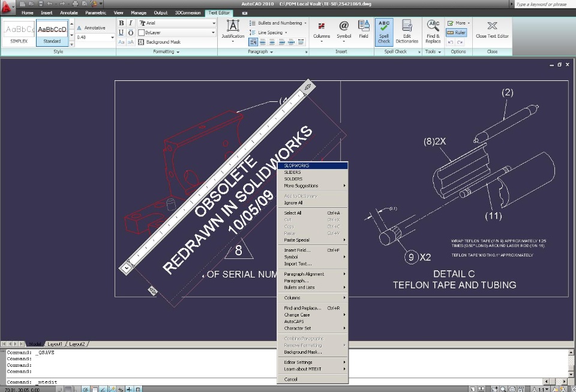Open the Parametric ribbon tab
576x392 pixels.
coord(95,13)
